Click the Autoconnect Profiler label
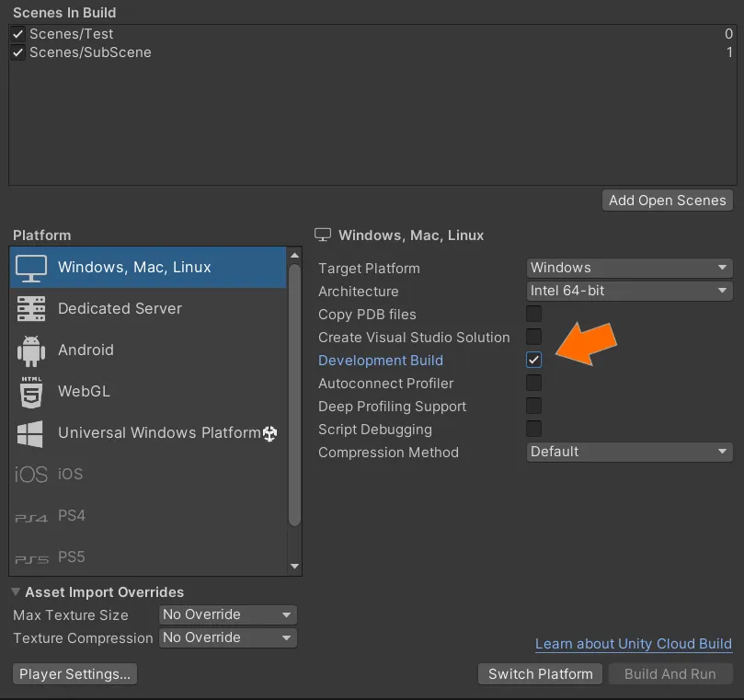 click(x=385, y=384)
